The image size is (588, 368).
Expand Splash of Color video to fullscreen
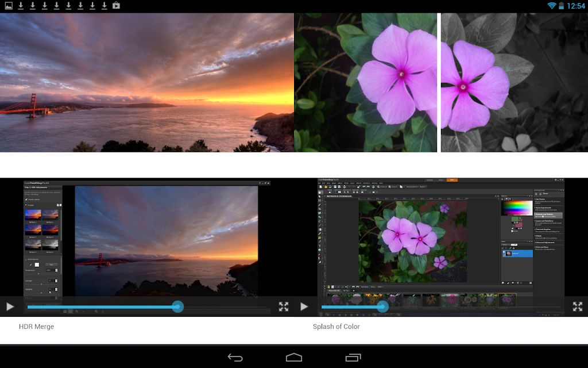578,306
